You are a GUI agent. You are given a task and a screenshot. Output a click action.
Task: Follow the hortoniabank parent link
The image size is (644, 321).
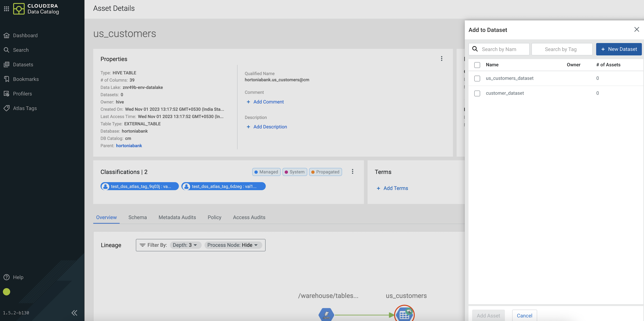[x=129, y=145]
